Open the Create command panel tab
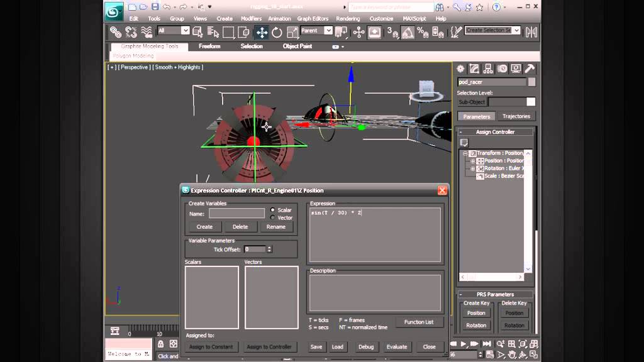644x362 pixels. tap(460, 69)
